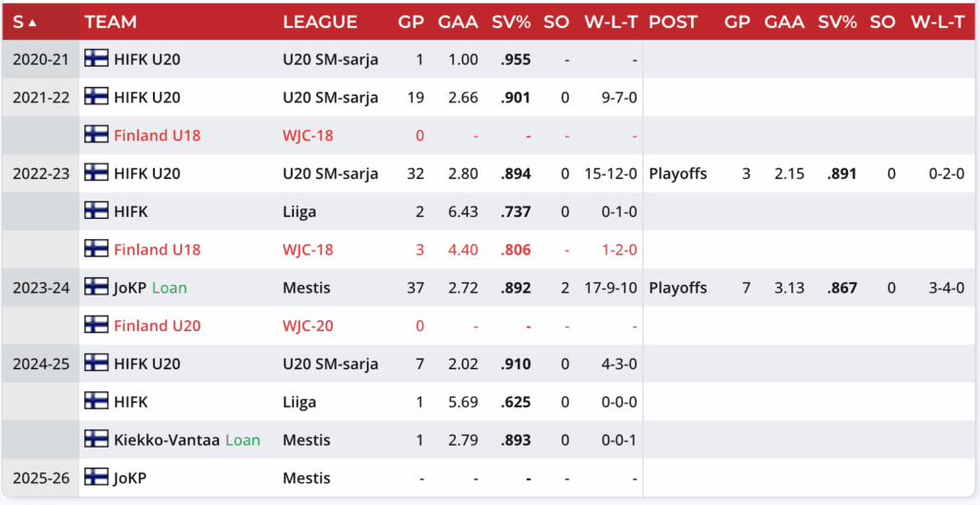Sort by the TEAM column header
This screenshot has height=505, width=980.
tap(111, 21)
